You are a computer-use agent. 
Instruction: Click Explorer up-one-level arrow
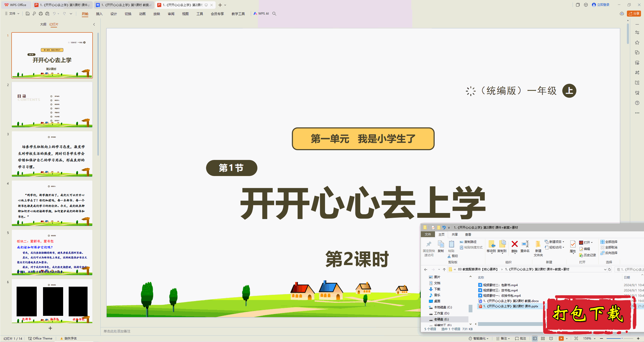point(444,269)
